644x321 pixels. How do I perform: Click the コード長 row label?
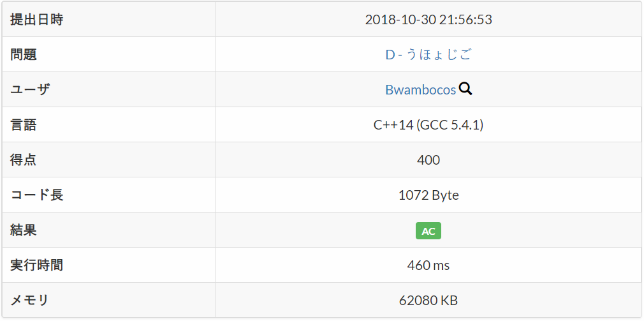click(x=37, y=195)
